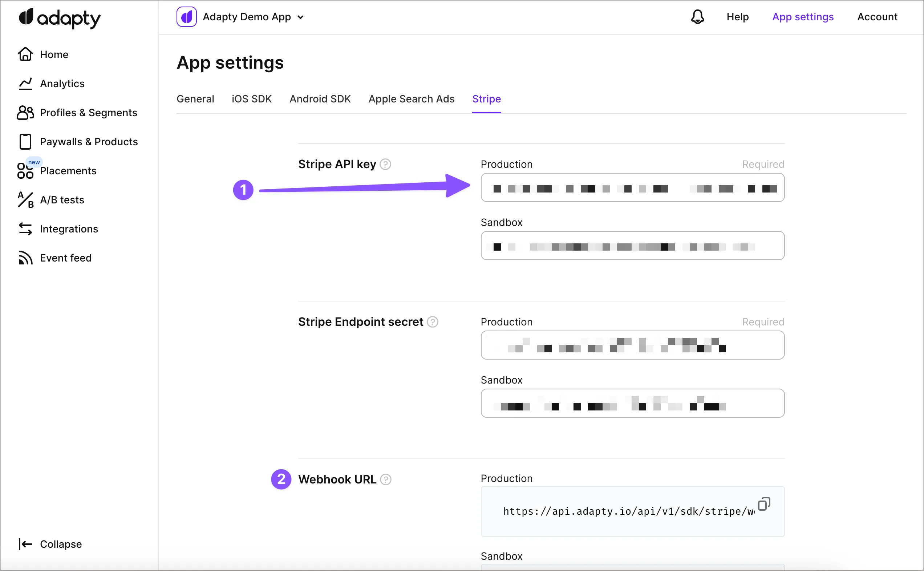Show help tooltip for Stripe API key
924x571 pixels.
pyautogui.click(x=385, y=164)
